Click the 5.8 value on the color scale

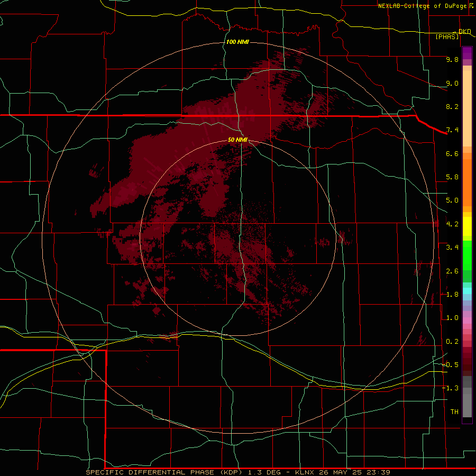tap(452, 177)
